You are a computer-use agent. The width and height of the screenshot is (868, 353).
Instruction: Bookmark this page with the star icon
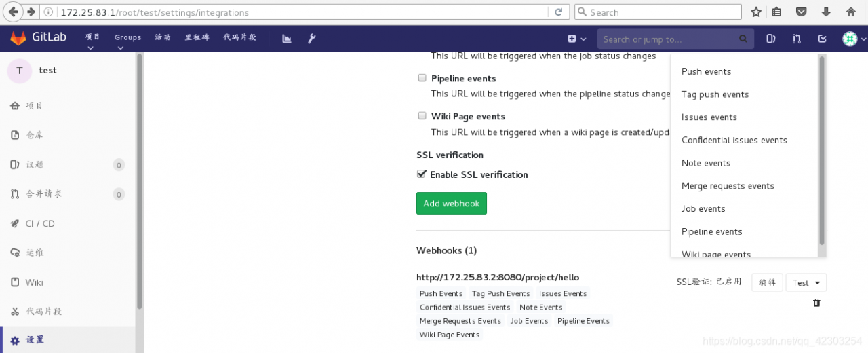coord(756,12)
